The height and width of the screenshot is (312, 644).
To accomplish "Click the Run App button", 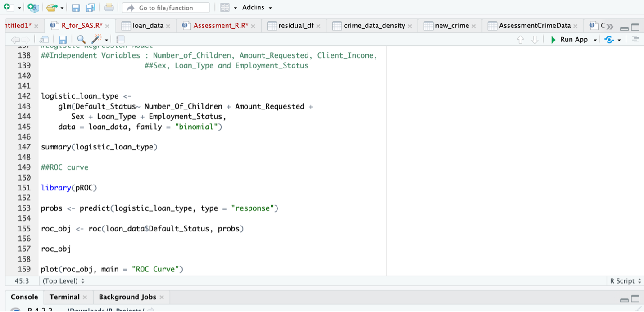I will pos(569,40).
